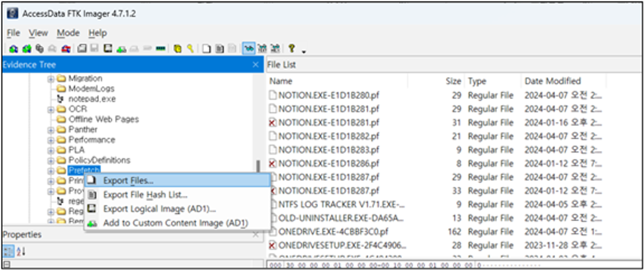The height and width of the screenshot is (270, 644).
Task: Click the Add Evidence Item toolbar icon
Action: (13, 49)
